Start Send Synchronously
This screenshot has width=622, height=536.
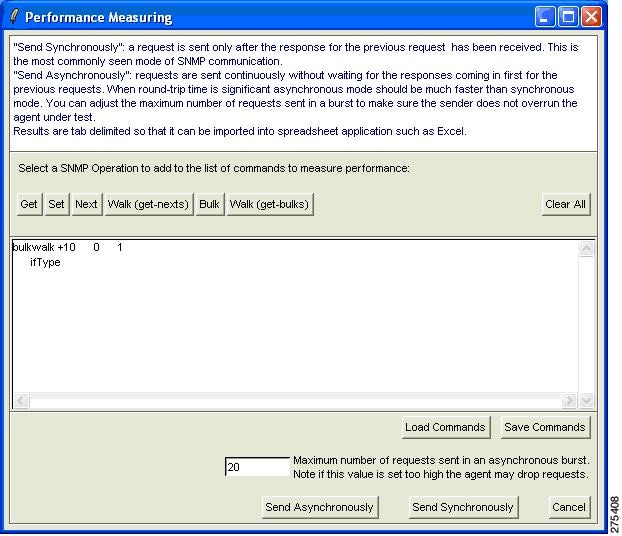click(x=463, y=507)
